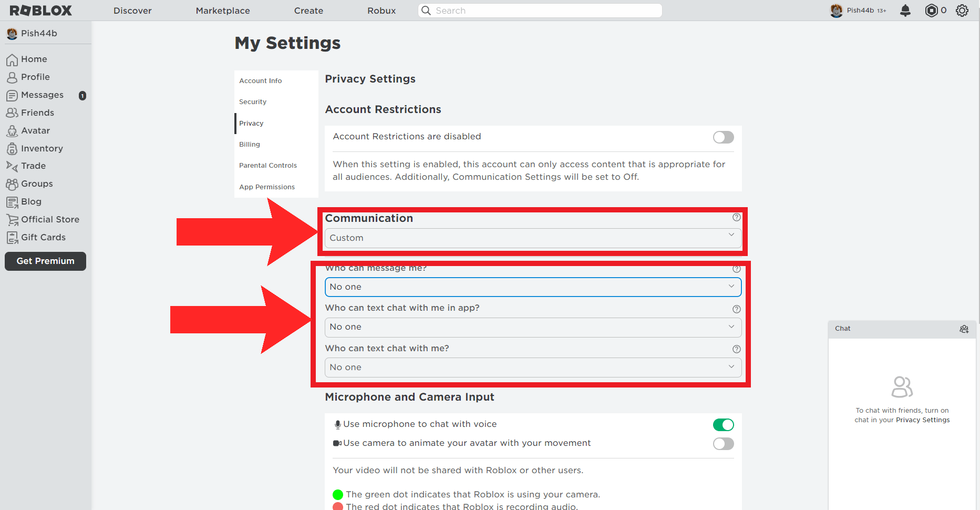Open the Official Store link

50,220
